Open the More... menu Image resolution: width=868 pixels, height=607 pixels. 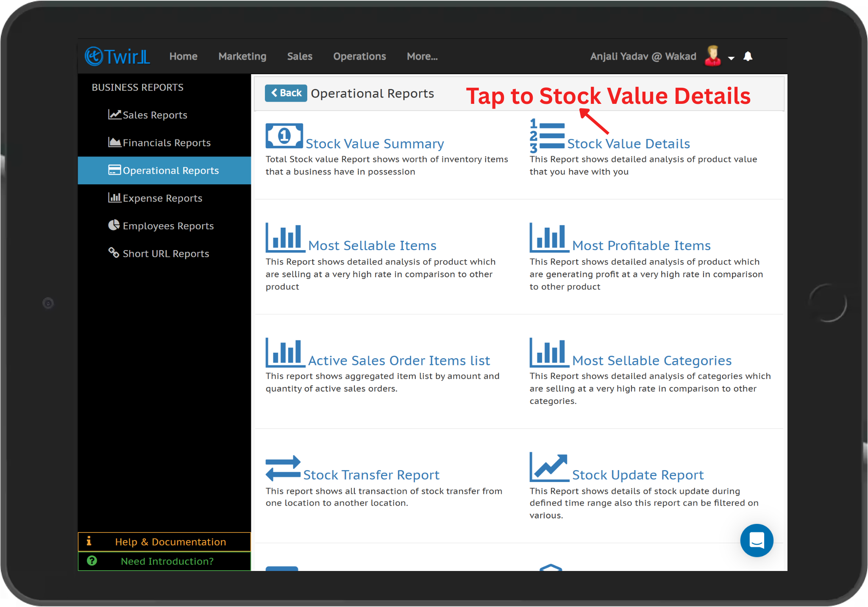[422, 56]
